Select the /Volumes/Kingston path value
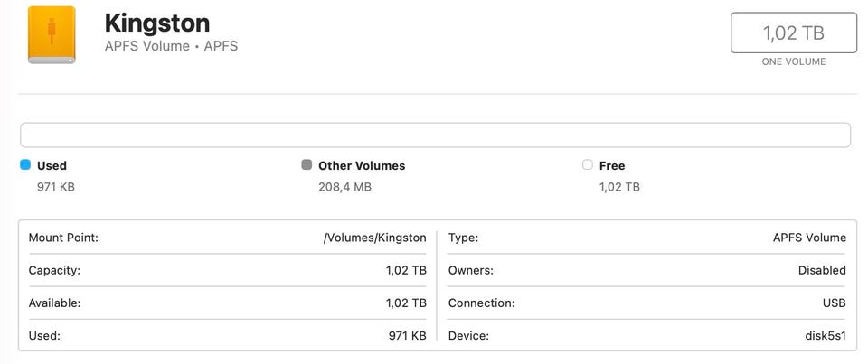The height and width of the screenshot is (364, 868). [374, 238]
